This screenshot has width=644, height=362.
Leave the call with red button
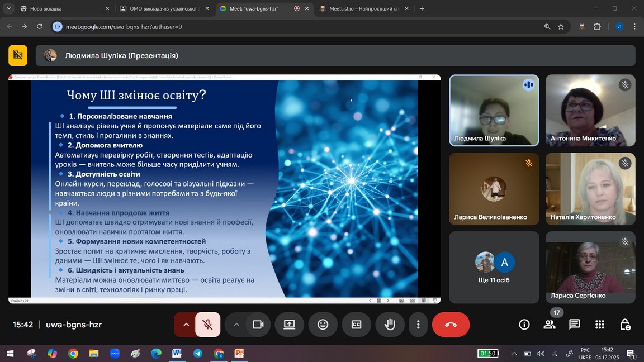pyautogui.click(x=451, y=325)
